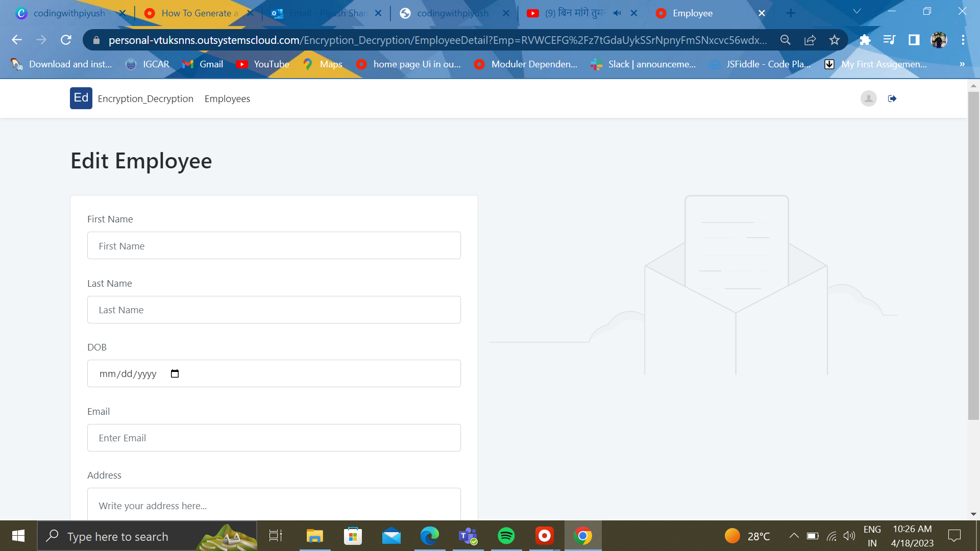Click the share page icon in address bar
Viewport: 980px width, 551px height.
(810, 40)
